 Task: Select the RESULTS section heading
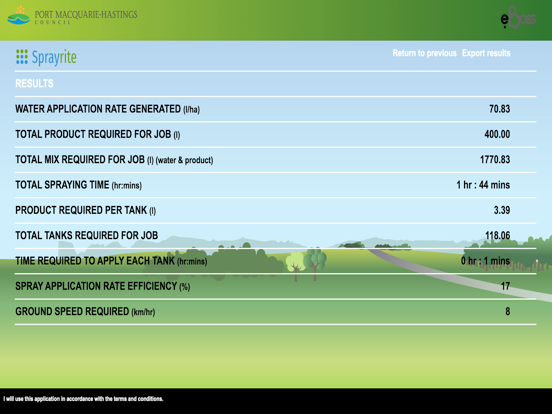34,83
